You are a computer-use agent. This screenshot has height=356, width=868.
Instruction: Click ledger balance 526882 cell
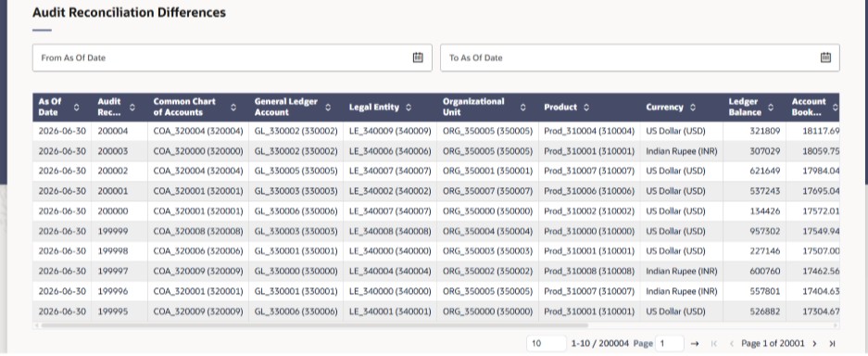tap(754, 311)
